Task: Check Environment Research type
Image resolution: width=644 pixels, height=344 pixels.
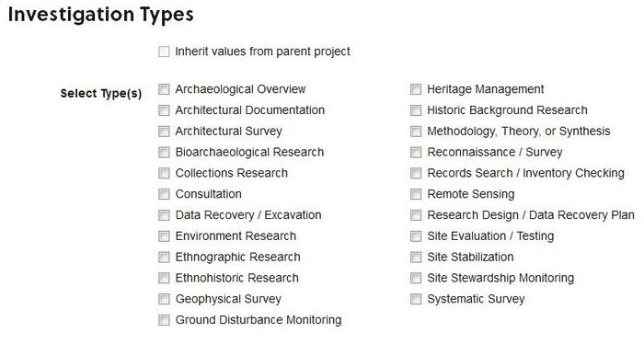Action: [164, 236]
